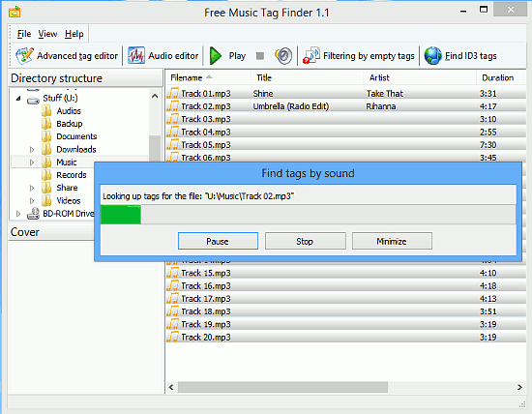Expand the Share folder
The height and width of the screenshot is (414, 532).
32,188
